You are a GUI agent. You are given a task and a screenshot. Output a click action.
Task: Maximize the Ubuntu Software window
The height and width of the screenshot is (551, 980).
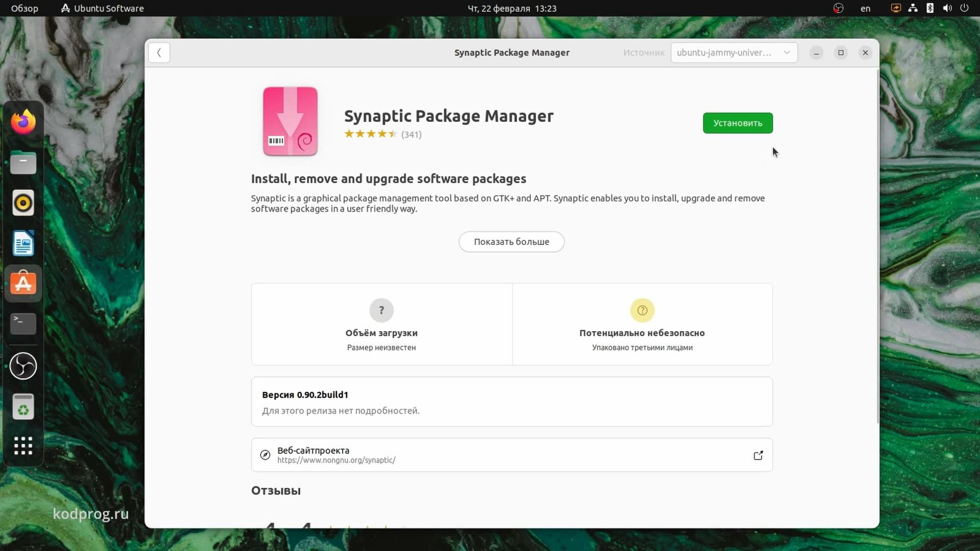coord(841,53)
